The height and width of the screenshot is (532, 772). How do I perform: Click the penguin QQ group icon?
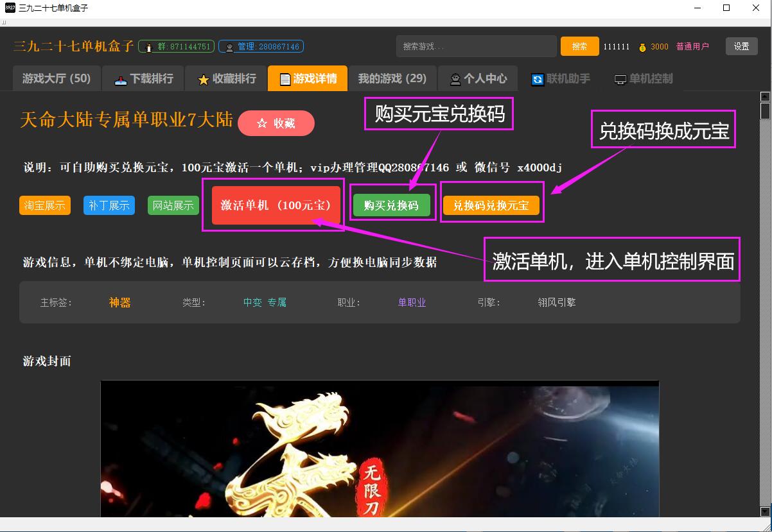tap(148, 47)
